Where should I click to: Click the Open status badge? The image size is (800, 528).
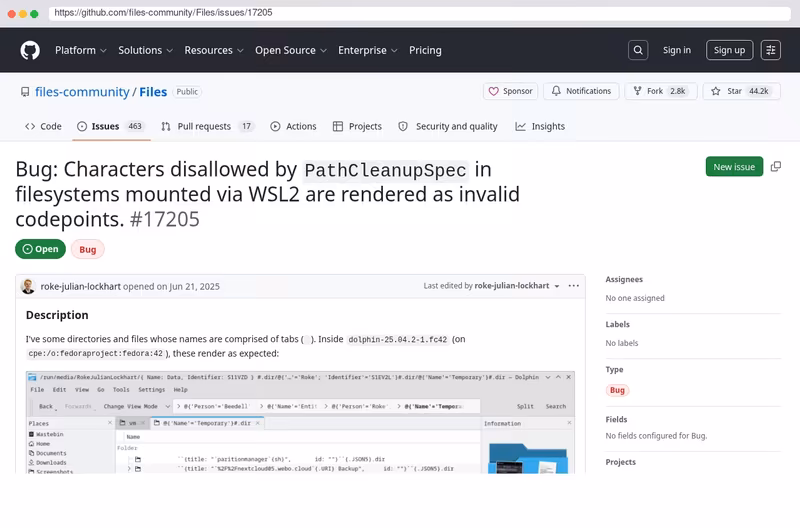41,249
